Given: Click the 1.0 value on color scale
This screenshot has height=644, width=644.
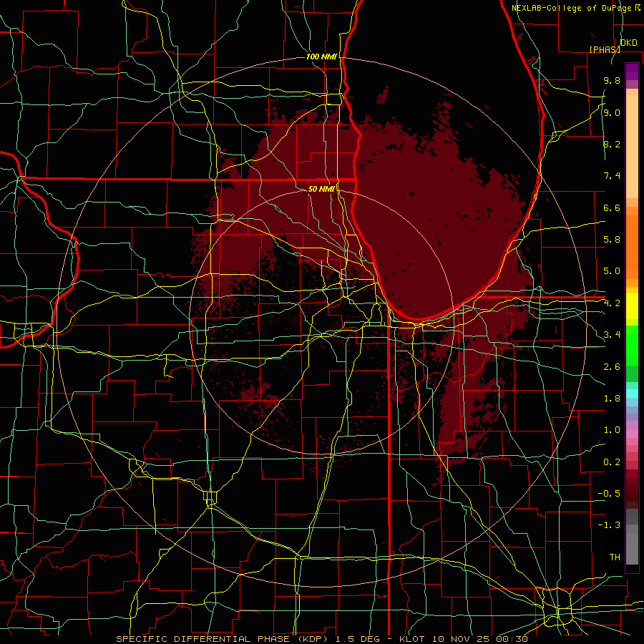Looking at the screenshot, I should (612, 430).
